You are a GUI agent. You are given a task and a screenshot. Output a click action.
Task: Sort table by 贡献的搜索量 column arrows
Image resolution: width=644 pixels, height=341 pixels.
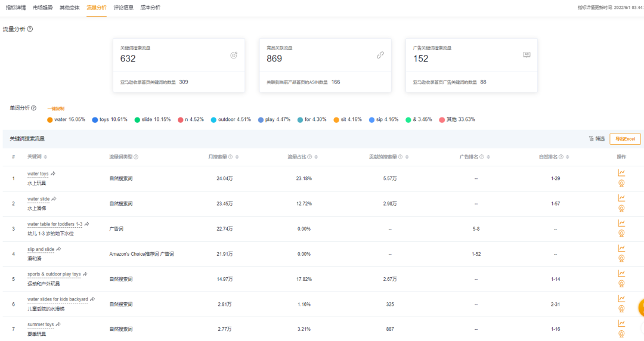(x=407, y=157)
